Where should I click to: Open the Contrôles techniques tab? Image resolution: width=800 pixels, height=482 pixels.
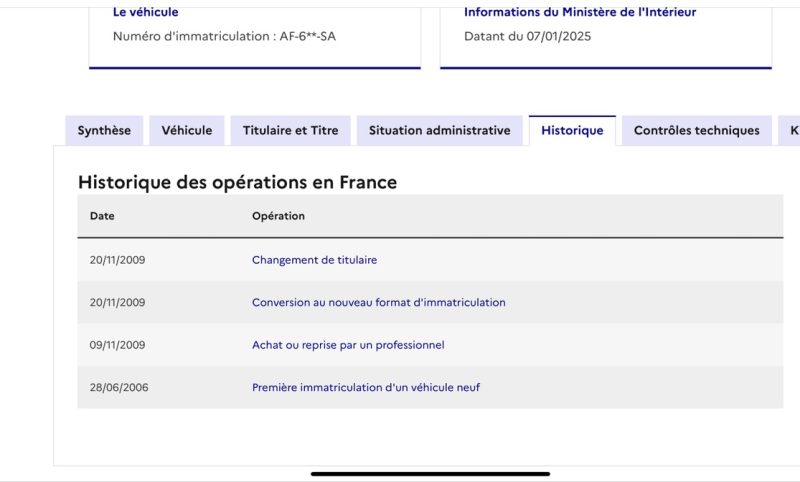point(696,131)
